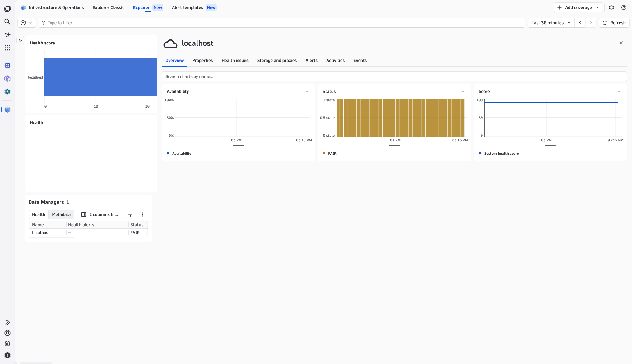Select the localhost row name cell
The height and width of the screenshot is (364, 632).
point(48,233)
